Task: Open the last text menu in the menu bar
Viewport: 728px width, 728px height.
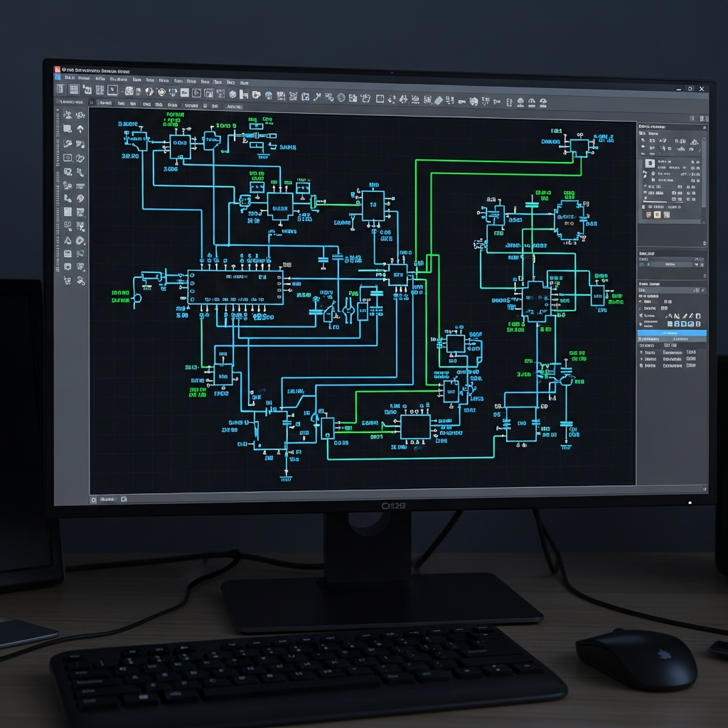Action: [x=245, y=82]
